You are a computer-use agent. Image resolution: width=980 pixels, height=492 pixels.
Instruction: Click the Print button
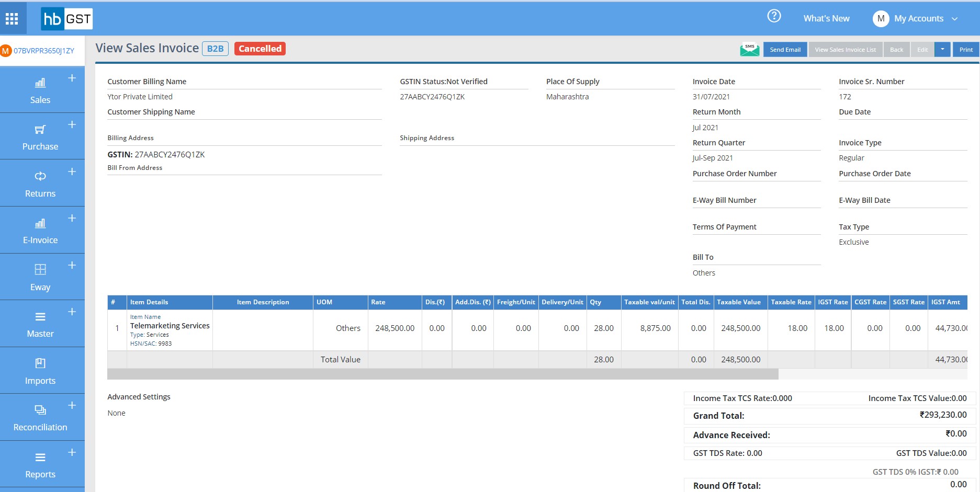click(966, 50)
